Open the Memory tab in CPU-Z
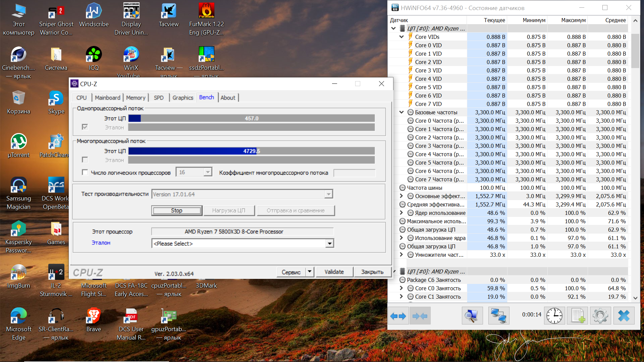 (x=136, y=98)
